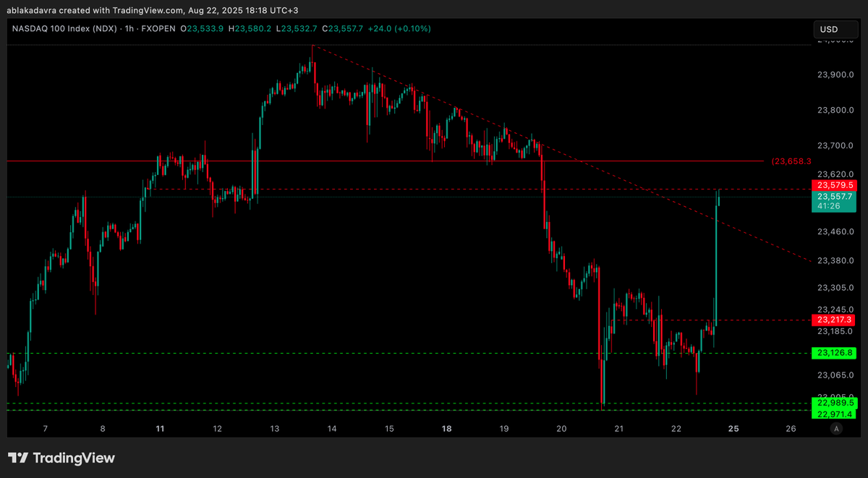Click the 23,620.0 price axis value
The height and width of the screenshot is (478, 868).
point(836,174)
